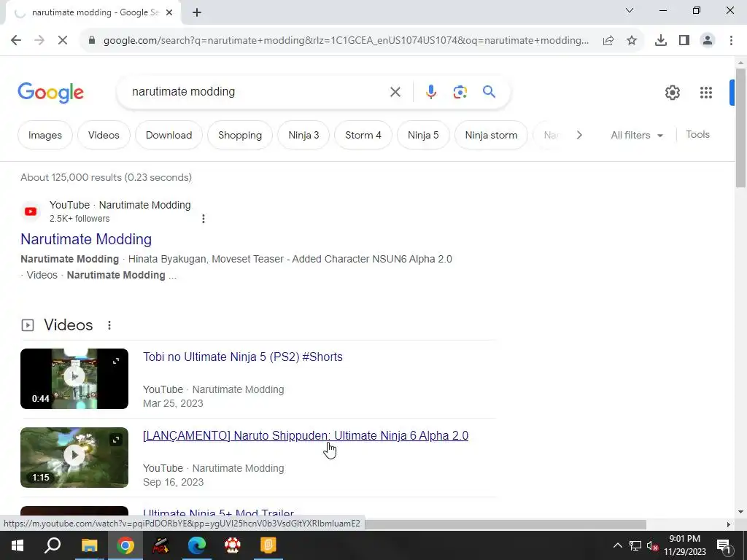Open LANÇAMENTO Naruto Shippuden Ultimate Ninja 6 link
Screen dimensions: 747x560
pyautogui.click(x=306, y=436)
